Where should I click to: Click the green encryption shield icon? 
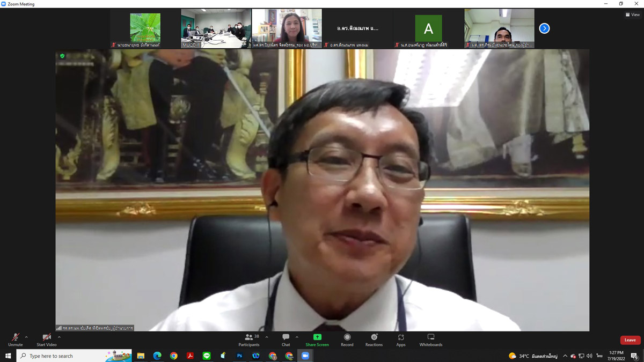click(x=62, y=56)
